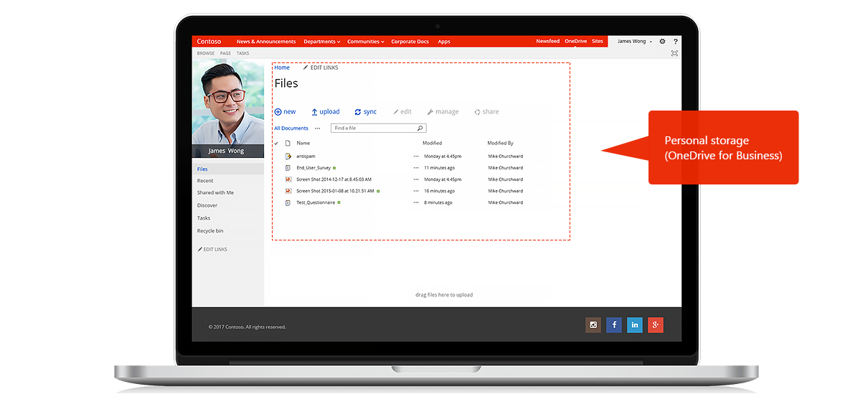Open News & Announcements menu item

click(x=266, y=42)
